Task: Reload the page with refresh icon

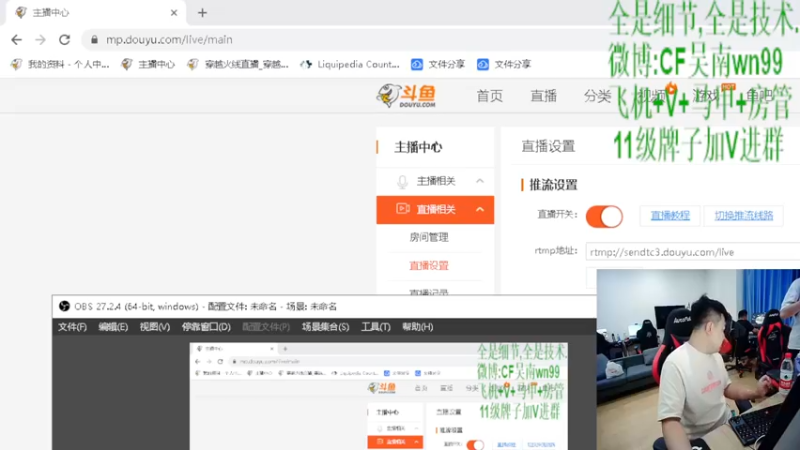Action: tap(64, 39)
